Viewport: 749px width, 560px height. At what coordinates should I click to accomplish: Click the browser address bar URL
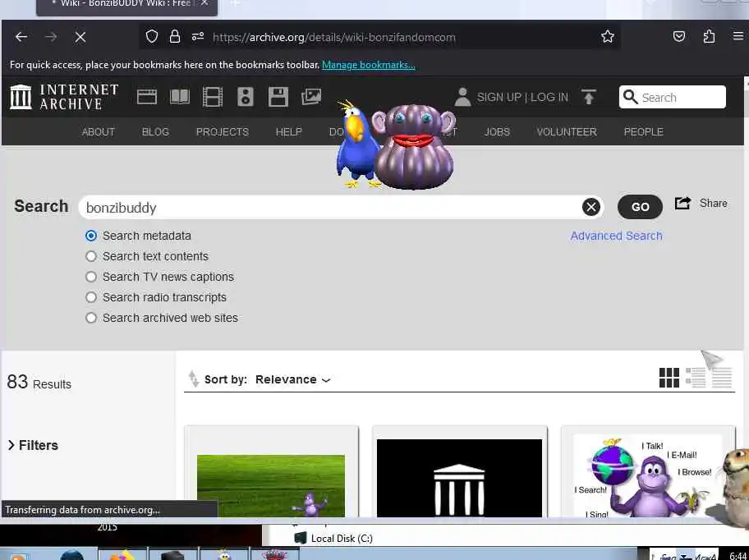(334, 37)
